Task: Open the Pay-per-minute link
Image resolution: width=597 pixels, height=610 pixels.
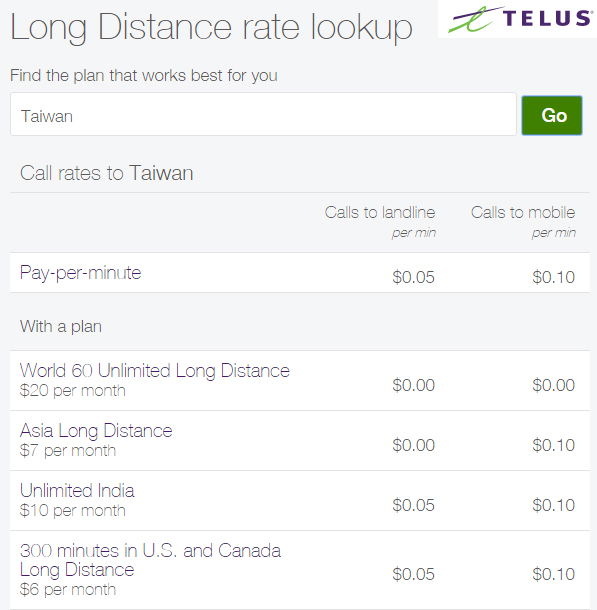Action: pyautogui.click(x=81, y=273)
